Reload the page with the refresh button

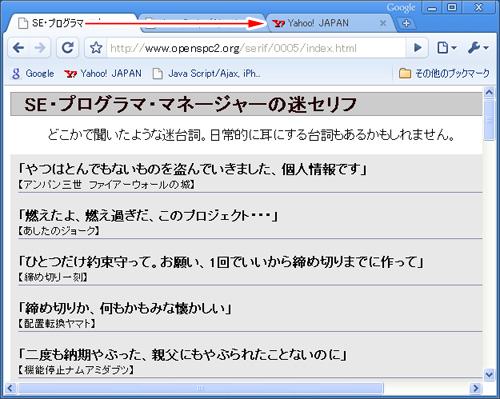67,48
